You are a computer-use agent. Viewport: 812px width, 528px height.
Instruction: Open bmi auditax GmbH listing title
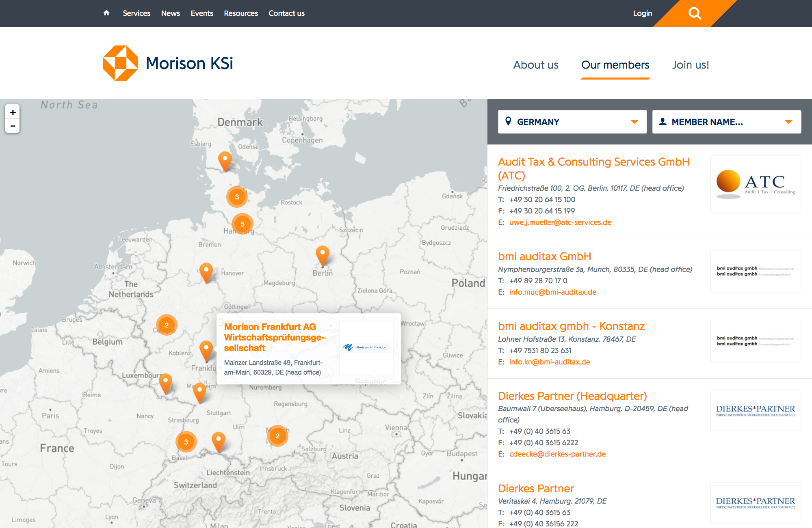point(544,256)
